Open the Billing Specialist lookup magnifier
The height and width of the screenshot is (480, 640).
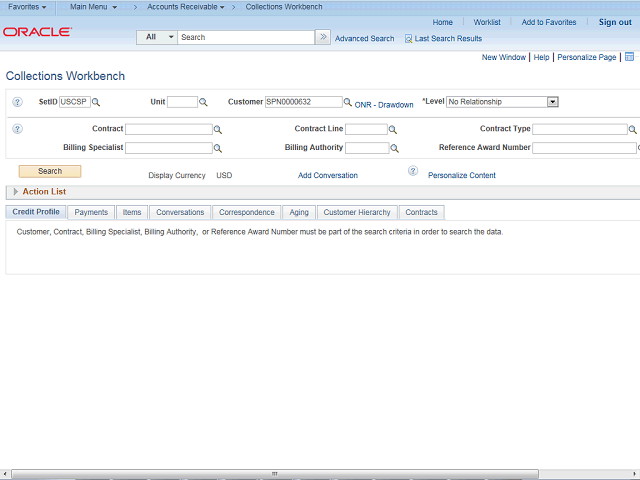pyautogui.click(x=218, y=148)
